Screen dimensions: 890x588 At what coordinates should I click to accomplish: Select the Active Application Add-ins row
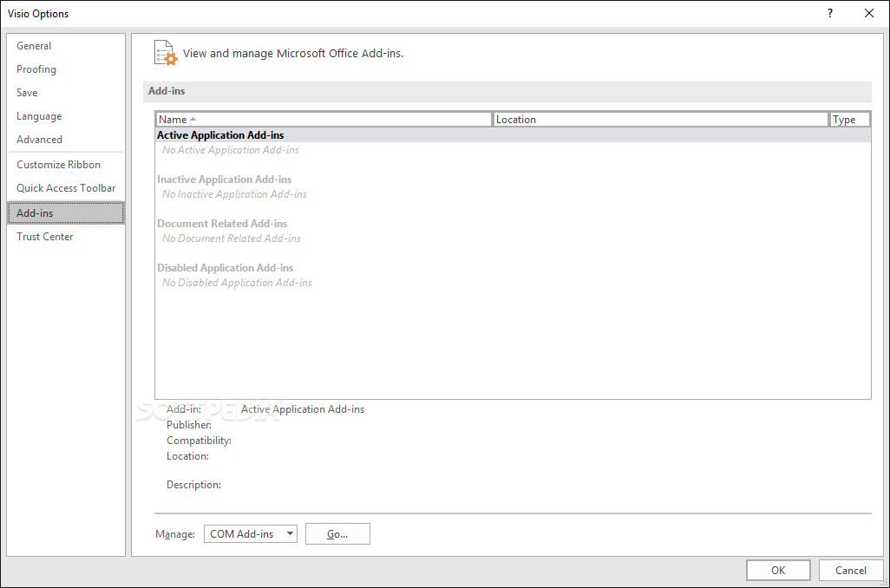point(514,135)
